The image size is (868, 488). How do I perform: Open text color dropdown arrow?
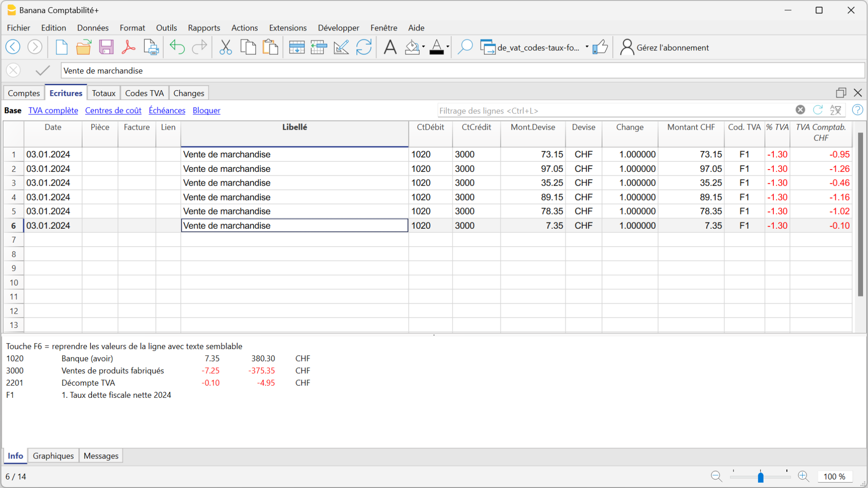point(447,47)
